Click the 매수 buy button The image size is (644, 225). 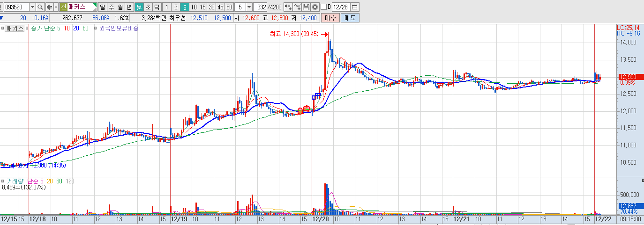pos(330,18)
